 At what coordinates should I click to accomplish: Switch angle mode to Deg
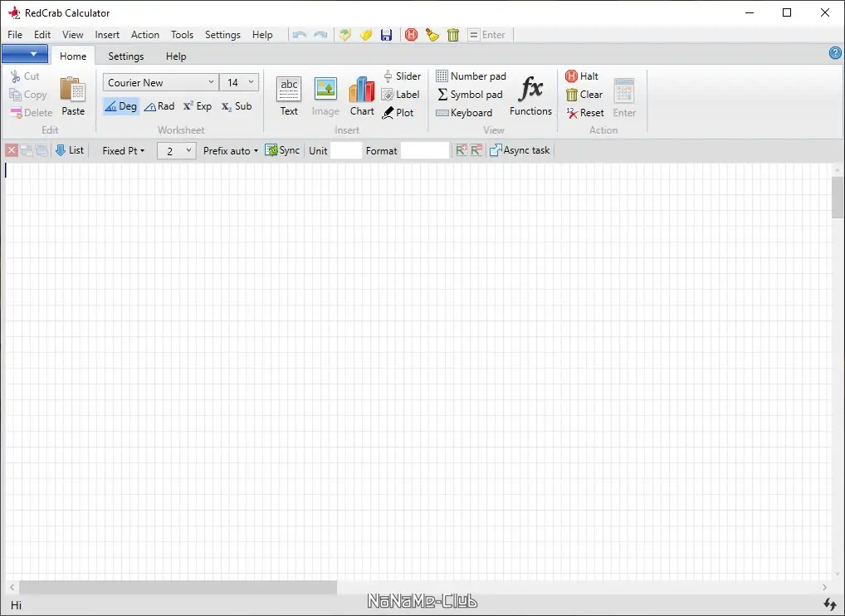point(120,106)
